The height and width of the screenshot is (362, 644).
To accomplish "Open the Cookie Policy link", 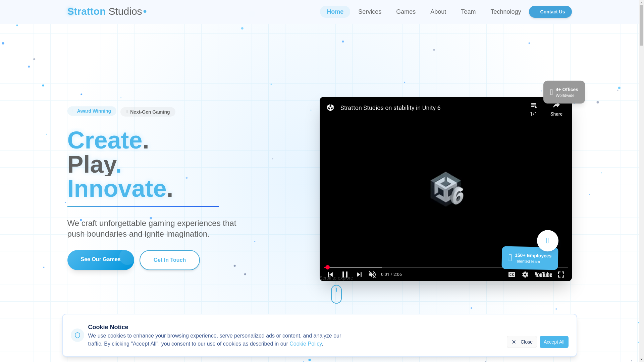I will [x=305, y=344].
